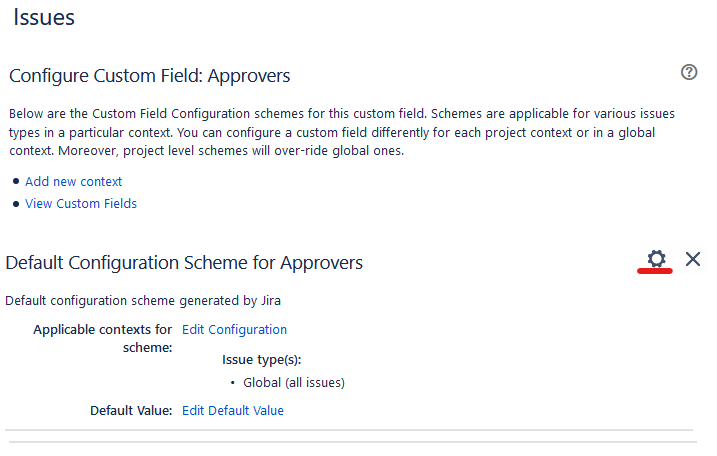Delete the scheme using the X icon

coord(693,259)
